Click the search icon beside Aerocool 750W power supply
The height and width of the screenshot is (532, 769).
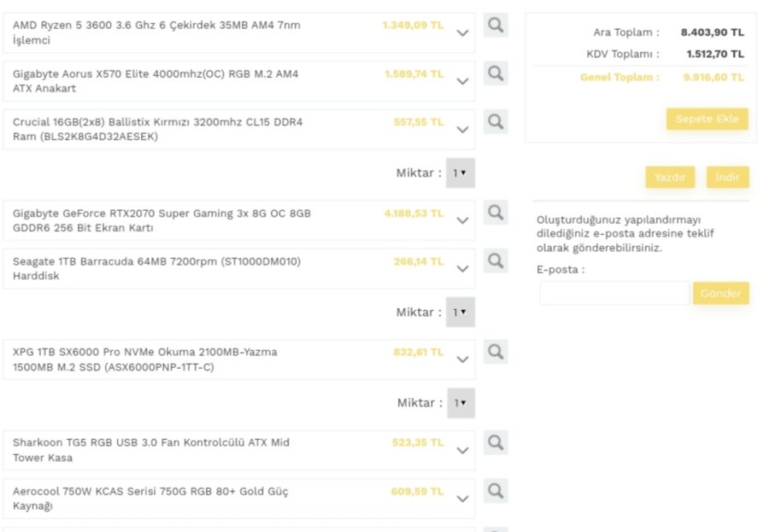(496, 490)
